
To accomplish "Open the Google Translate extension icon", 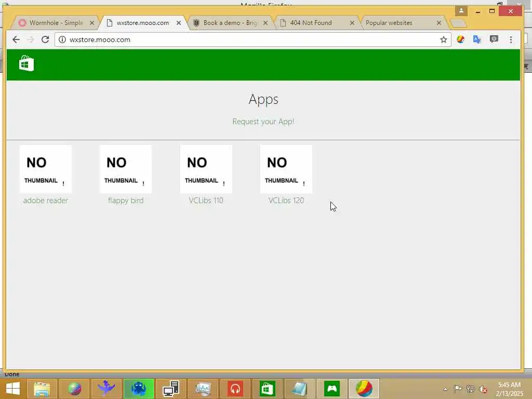I will (x=477, y=39).
